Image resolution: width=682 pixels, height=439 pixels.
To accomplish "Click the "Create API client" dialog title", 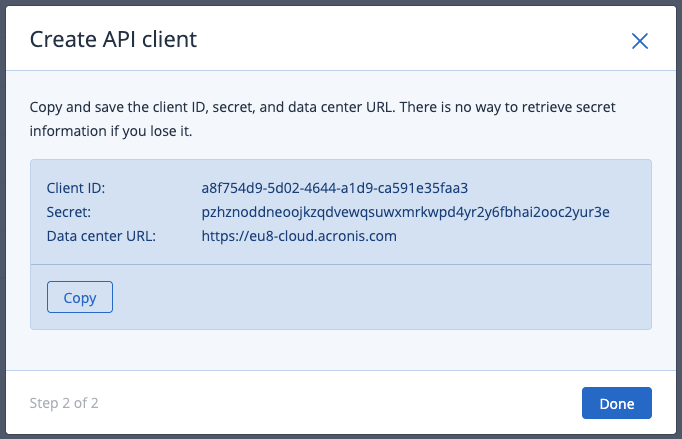I will [113, 40].
